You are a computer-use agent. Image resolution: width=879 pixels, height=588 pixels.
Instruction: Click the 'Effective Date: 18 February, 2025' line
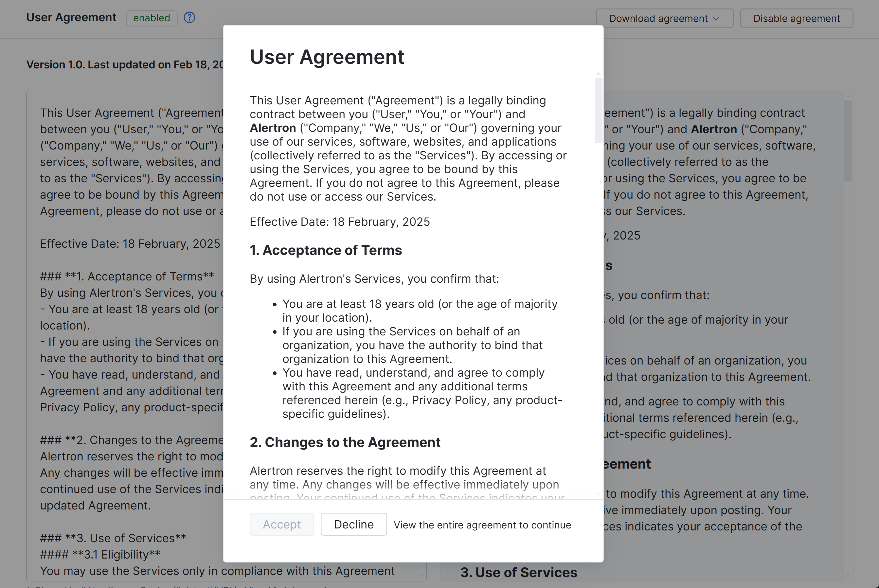340,222
